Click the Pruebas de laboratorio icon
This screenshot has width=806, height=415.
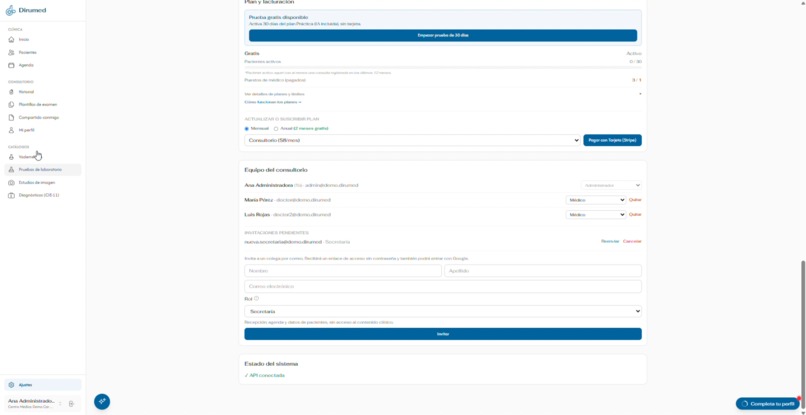click(x=11, y=170)
